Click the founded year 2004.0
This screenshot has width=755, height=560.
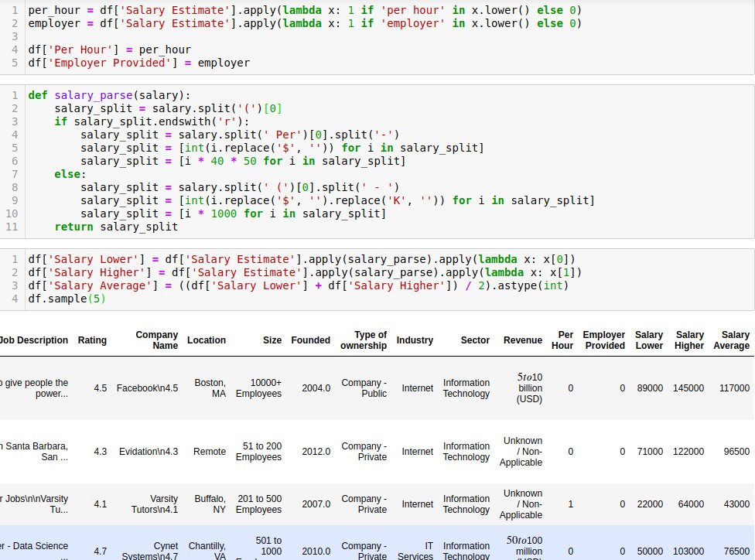pos(316,388)
